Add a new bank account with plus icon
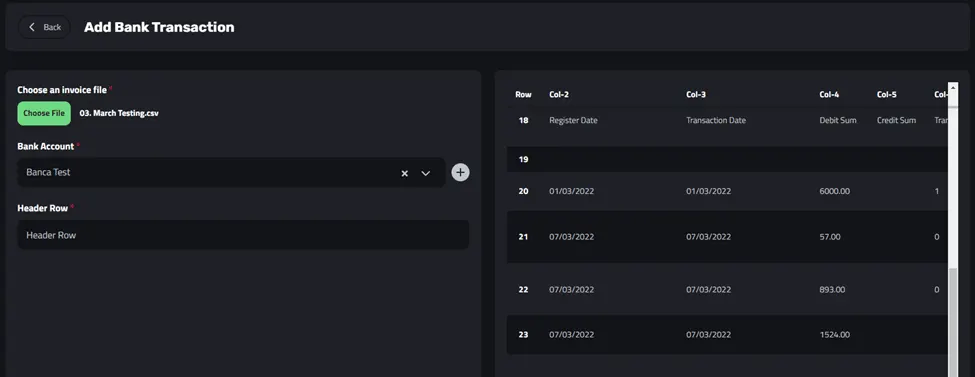 point(460,172)
